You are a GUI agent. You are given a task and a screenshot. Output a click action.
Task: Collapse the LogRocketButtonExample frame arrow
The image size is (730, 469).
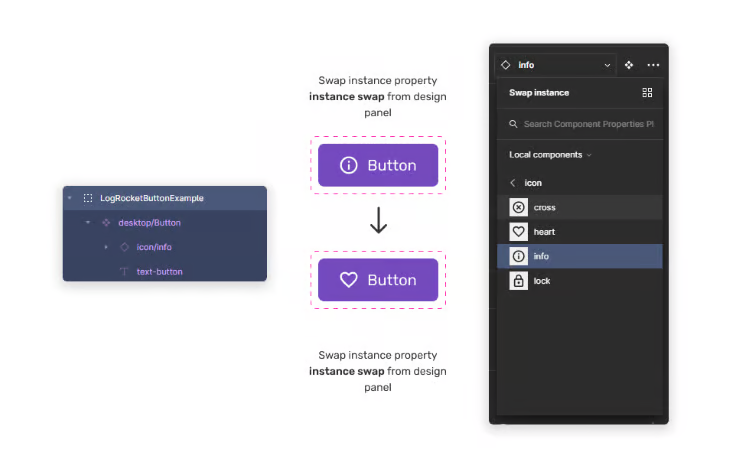pyautogui.click(x=70, y=198)
